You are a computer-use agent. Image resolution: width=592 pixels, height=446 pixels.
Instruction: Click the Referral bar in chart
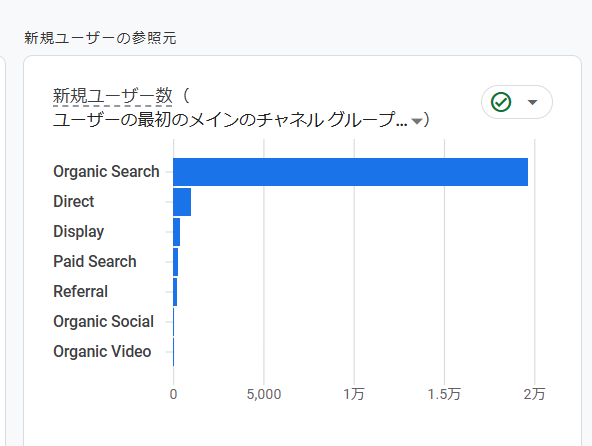(175, 292)
